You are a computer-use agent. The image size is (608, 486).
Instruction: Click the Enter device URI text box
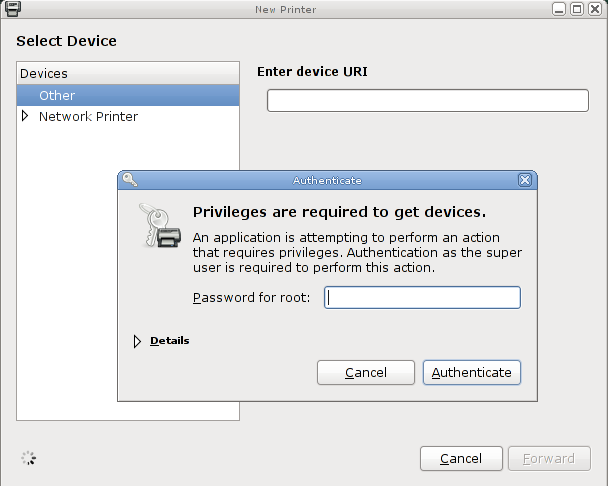tap(428, 100)
